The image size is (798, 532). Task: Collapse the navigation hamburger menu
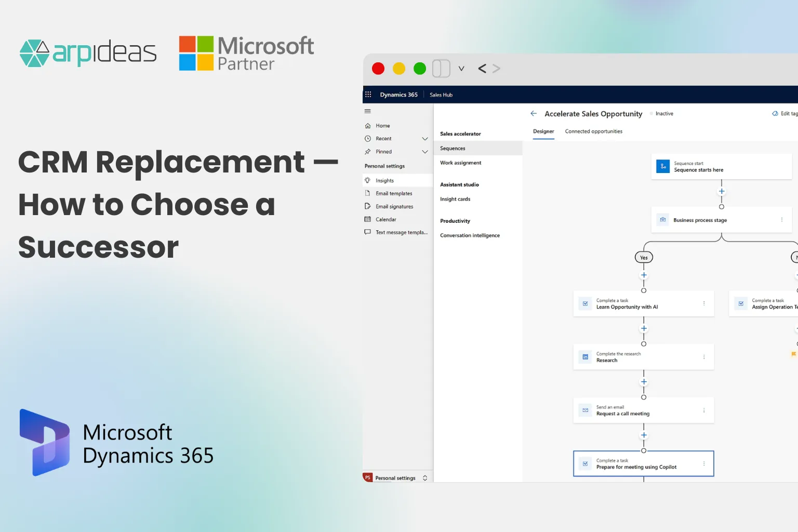[368, 111]
